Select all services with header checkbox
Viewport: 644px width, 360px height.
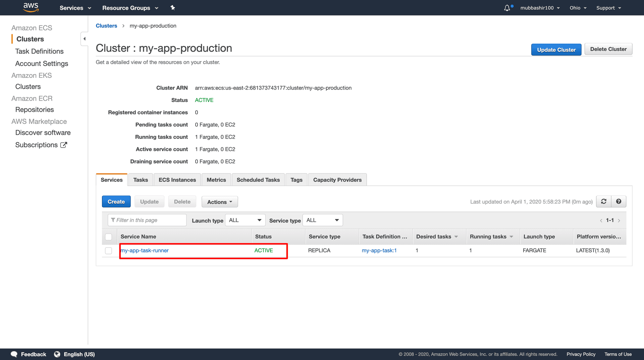point(109,237)
